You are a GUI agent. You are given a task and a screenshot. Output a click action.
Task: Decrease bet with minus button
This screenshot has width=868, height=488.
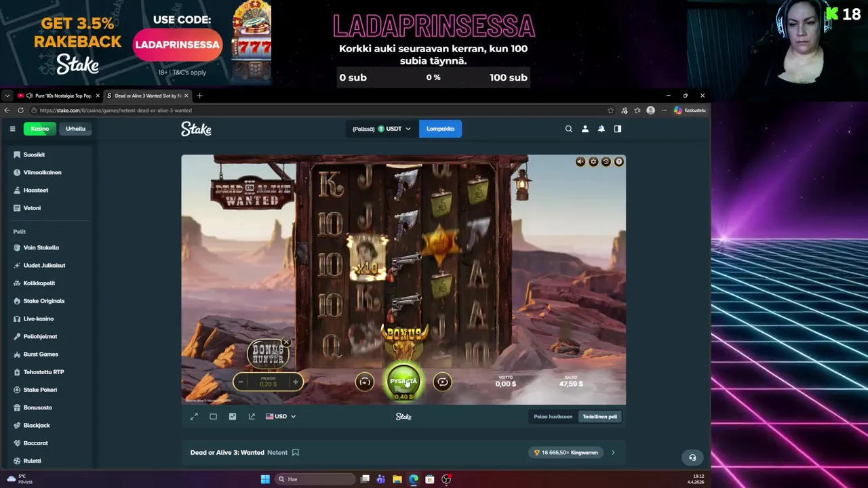241,382
